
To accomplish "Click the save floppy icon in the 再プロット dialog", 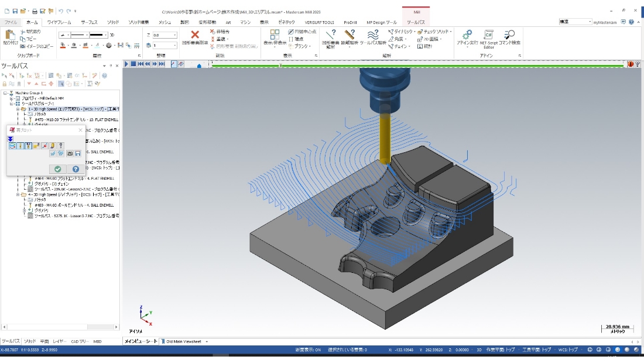I will (78, 153).
